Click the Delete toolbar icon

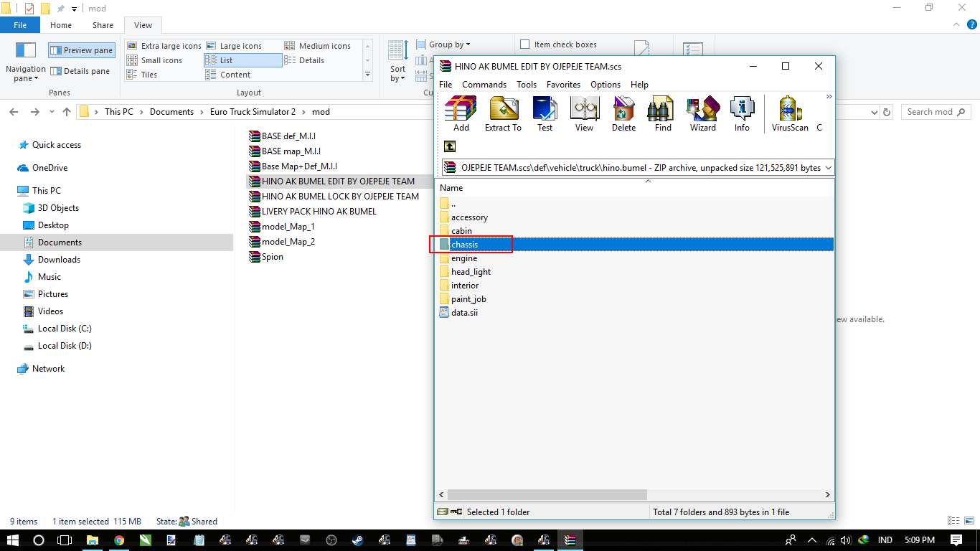(623, 114)
